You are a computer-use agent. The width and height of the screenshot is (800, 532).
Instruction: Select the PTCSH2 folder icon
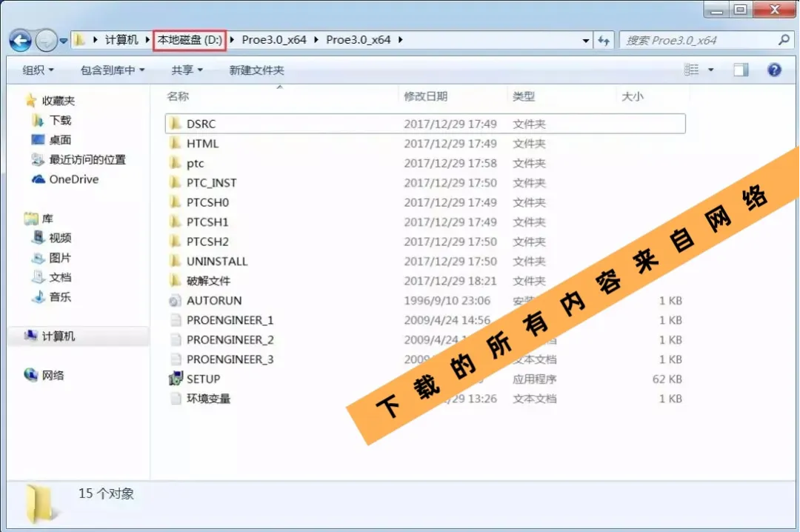click(x=176, y=242)
